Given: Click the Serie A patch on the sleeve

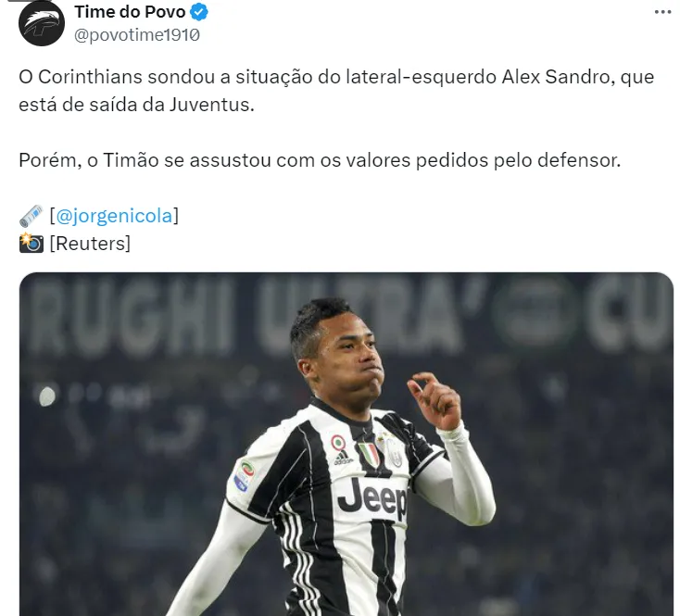Looking at the screenshot, I should coord(245,476).
